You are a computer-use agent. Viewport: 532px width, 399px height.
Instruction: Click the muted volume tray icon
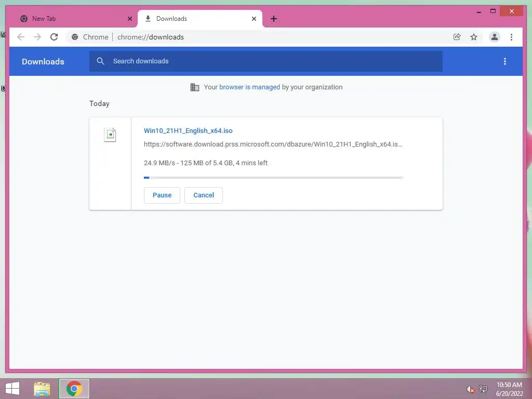470,389
